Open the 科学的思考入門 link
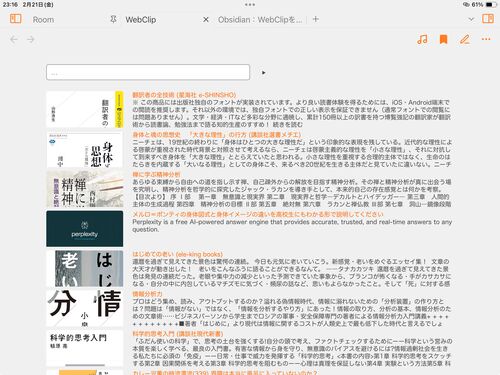Image resolution: width=500 pixels, height=375 pixels. 178,334
